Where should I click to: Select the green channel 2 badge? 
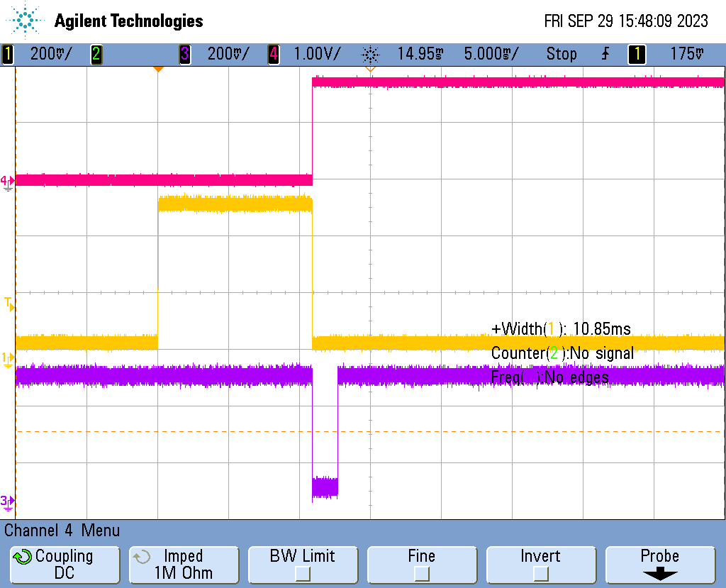click(96, 54)
